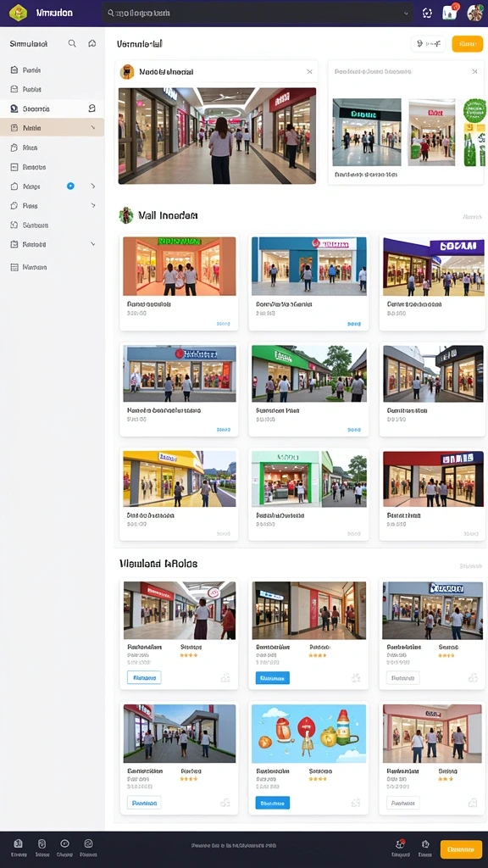Dismiss the second featured stores card
The height and width of the screenshot is (868, 488).
click(474, 71)
